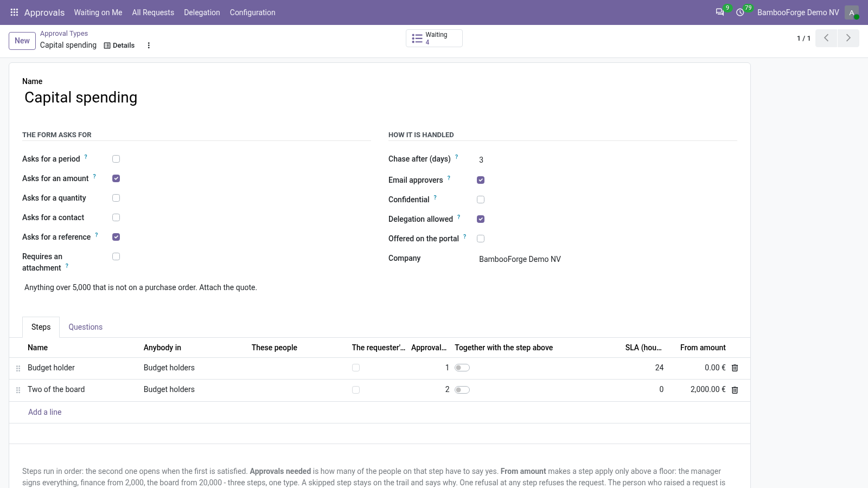Screen dimensions: 868x488
Task: Uncheck Asks for a reference
Action: point(116,237)
